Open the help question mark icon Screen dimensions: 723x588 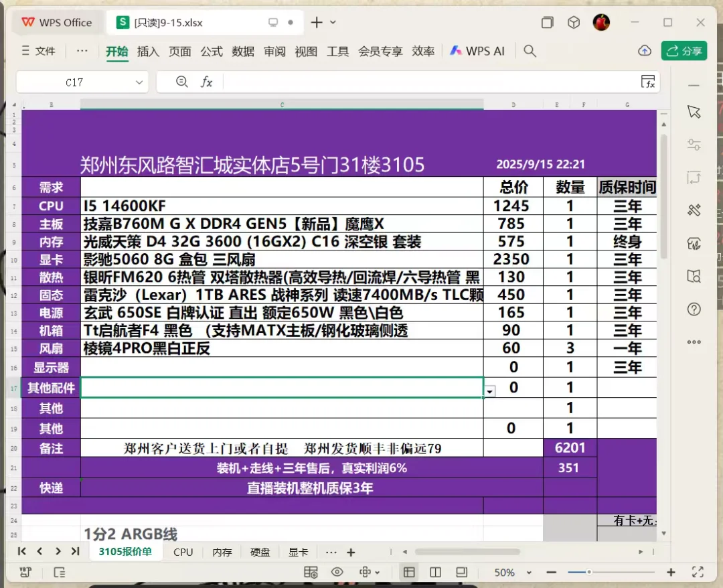coord(694,309)
